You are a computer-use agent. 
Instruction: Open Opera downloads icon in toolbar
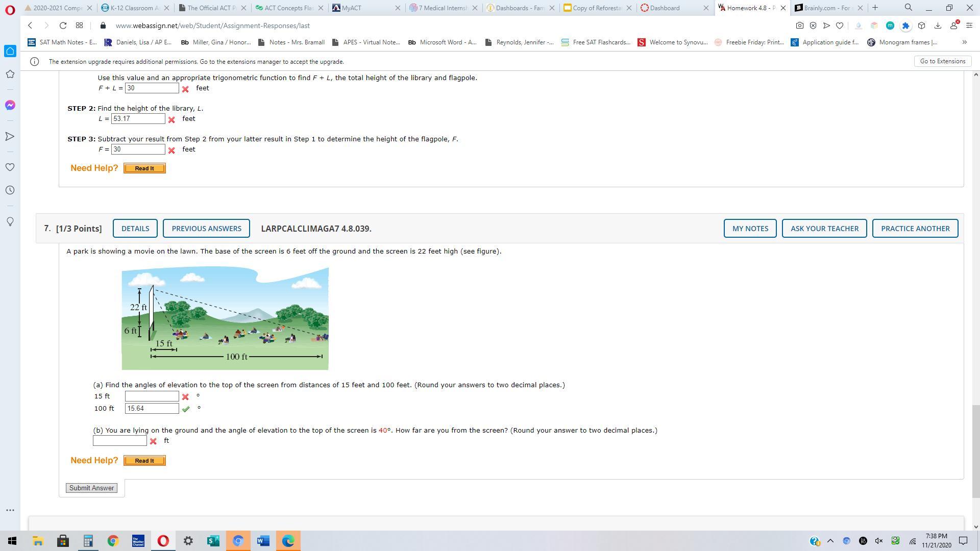click(938, 26)
